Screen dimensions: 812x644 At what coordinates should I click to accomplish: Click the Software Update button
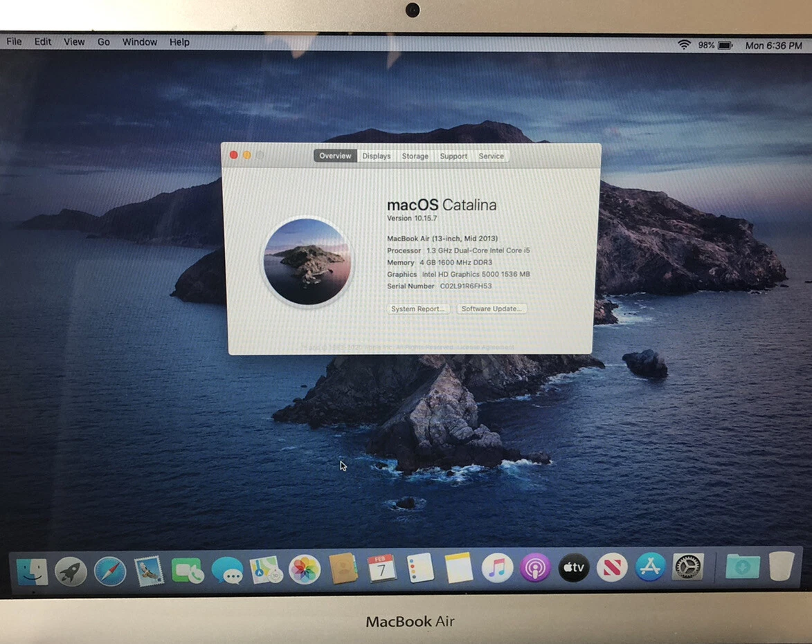pyautogui.click(x=491, y=309)
